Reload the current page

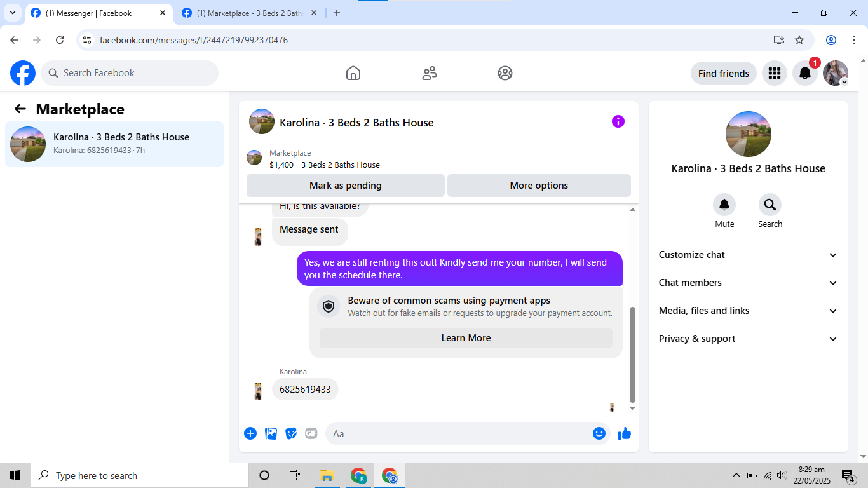(60, 40)
